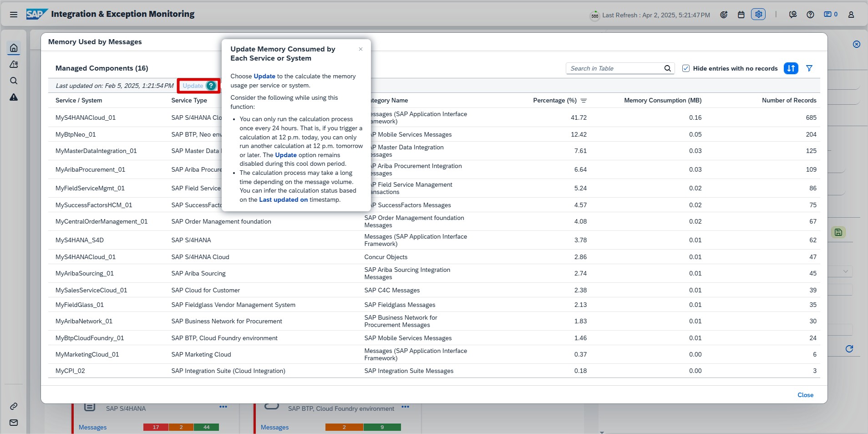Select the search item in side navigation
Image resolution: width=868 pixels, height=434 pixels.
[x=14, y=81]
